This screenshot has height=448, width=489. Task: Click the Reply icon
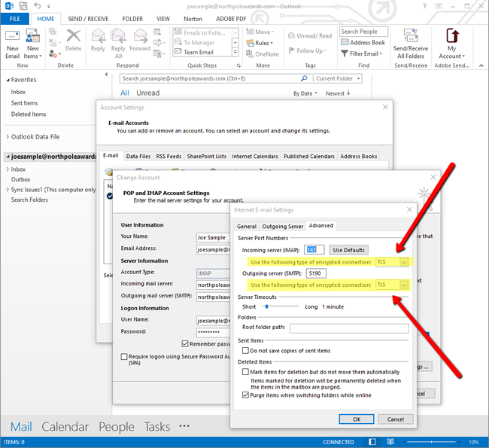point(98,36)
